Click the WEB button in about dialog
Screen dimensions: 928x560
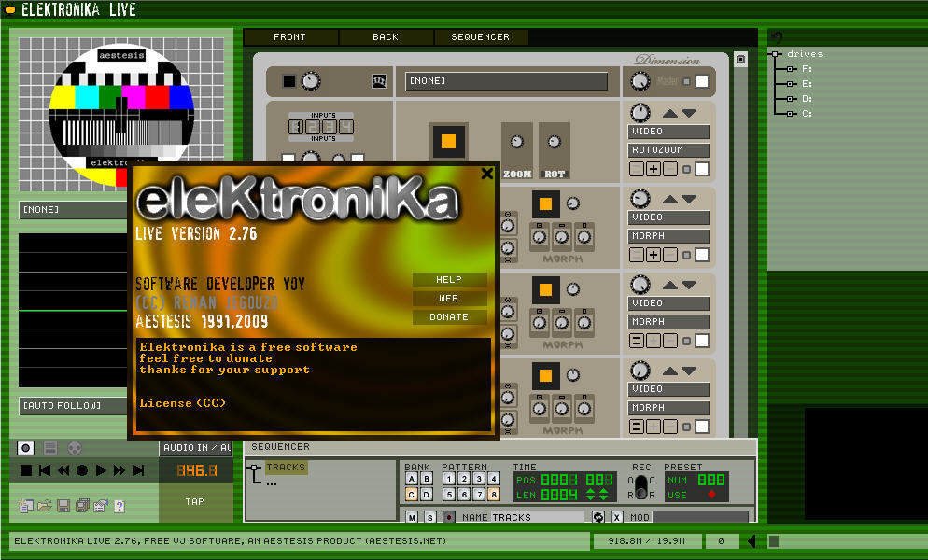point(449,299)
